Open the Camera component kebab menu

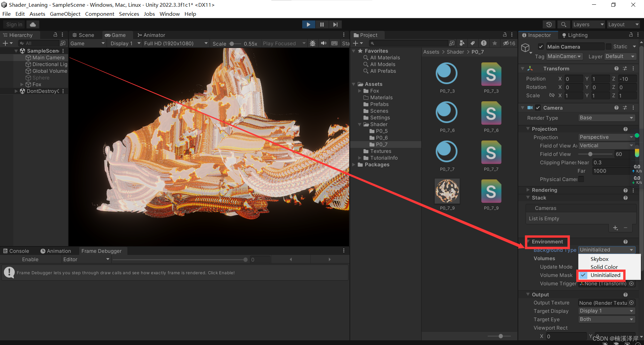click(x=633, y=108)
